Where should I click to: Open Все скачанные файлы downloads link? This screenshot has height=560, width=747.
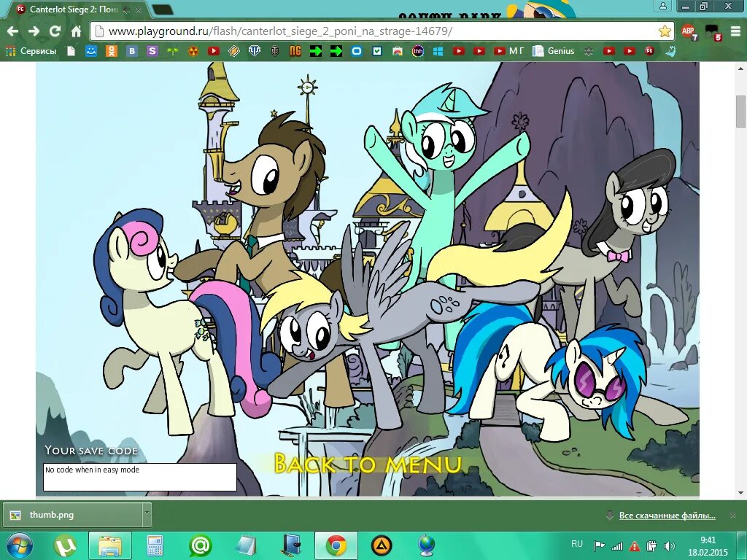[x=667, y=516]
